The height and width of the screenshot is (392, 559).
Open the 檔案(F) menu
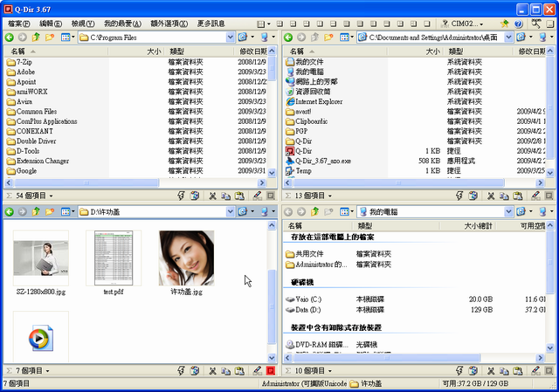[x=19, y=23]
